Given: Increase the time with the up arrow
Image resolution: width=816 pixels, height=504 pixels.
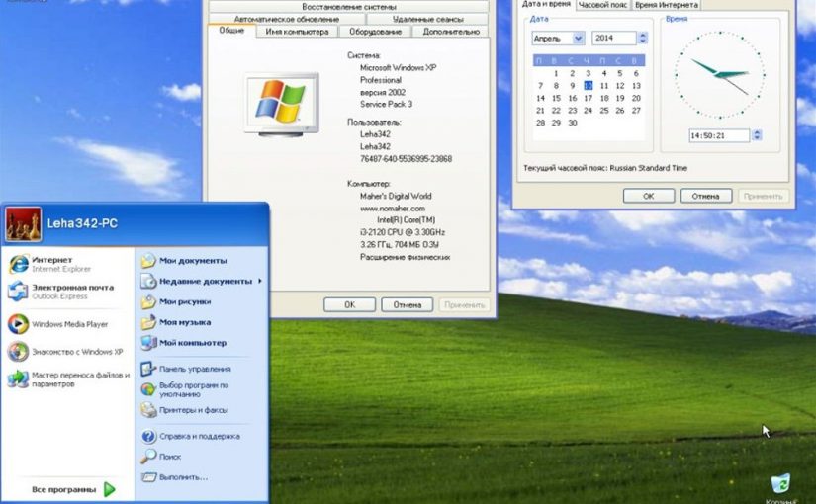Looking at the screenshot, I should coord(758,132).
